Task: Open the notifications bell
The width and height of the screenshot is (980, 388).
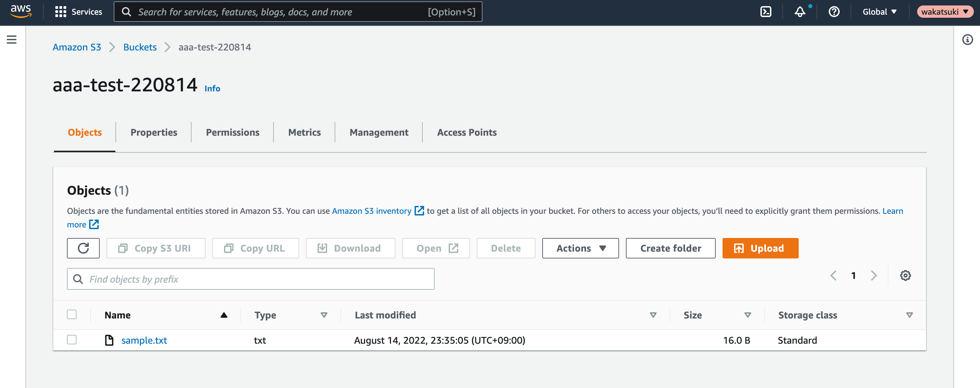Action: tap(800, 12)
